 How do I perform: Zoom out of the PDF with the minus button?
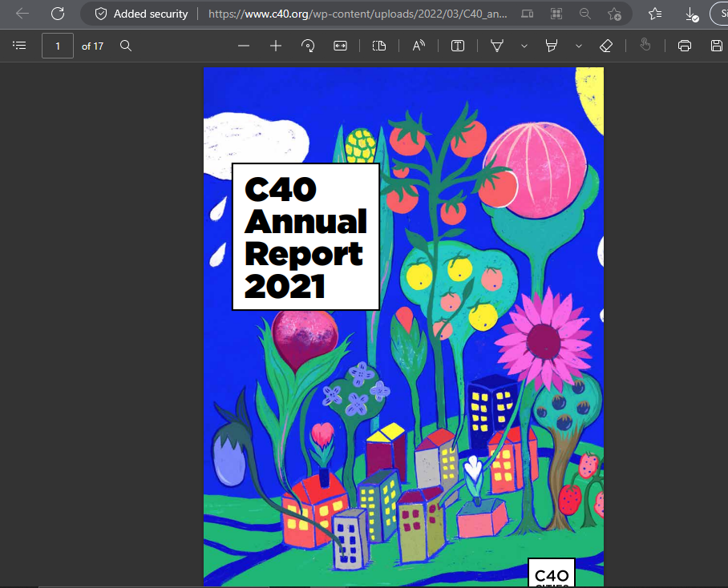pos(244,46)
